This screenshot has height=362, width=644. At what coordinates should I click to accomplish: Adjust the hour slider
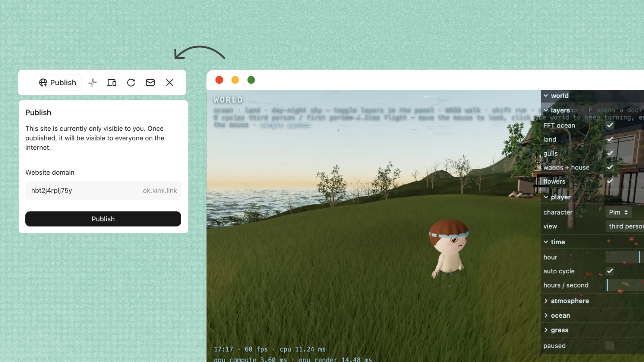(625, 257)
